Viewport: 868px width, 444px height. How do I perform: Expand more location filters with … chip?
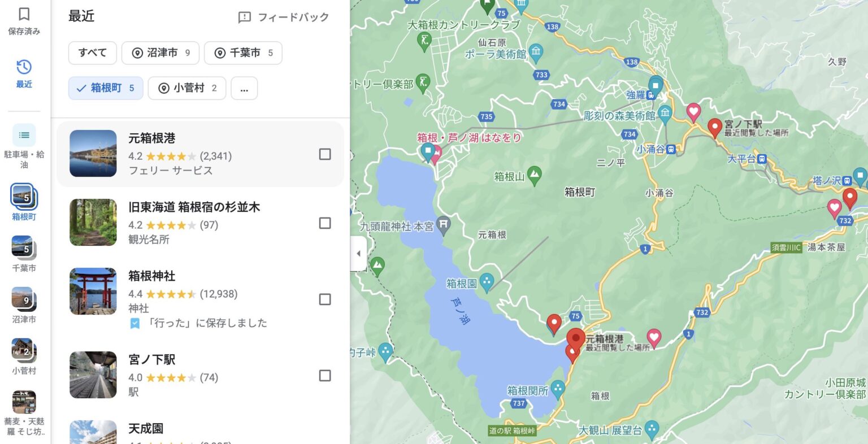click(x=244, y=88)
